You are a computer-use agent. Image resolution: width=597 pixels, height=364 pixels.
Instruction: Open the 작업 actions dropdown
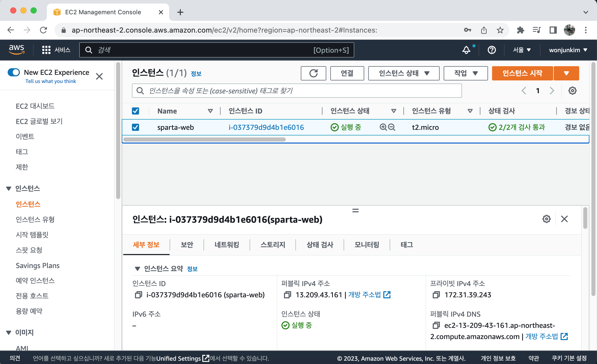pyautogui.click(x=466, y=73)
